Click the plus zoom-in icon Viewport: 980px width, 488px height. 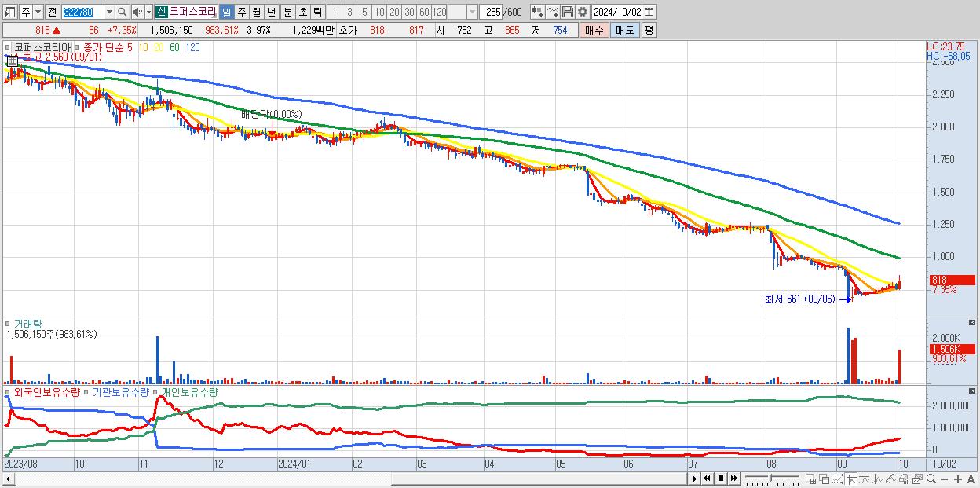(x=958, y=479)
